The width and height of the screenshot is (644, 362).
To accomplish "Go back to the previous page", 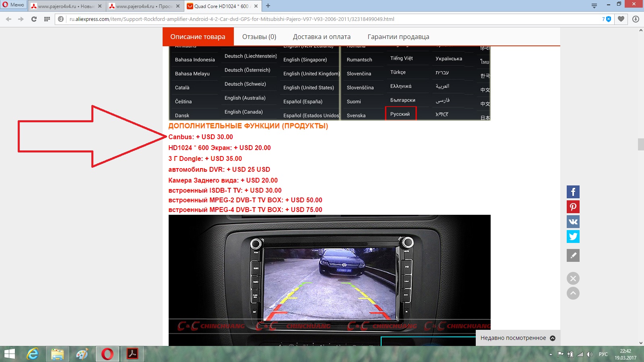I will pos(8,19).
